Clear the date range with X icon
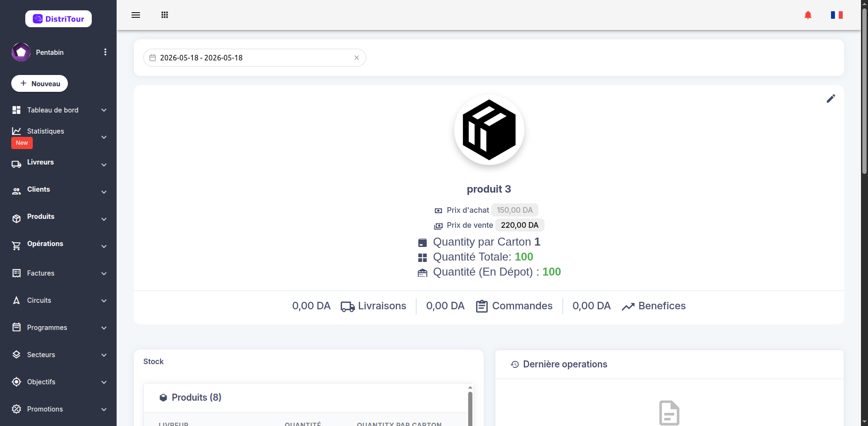The image size is (868, 426). (357, 58)
